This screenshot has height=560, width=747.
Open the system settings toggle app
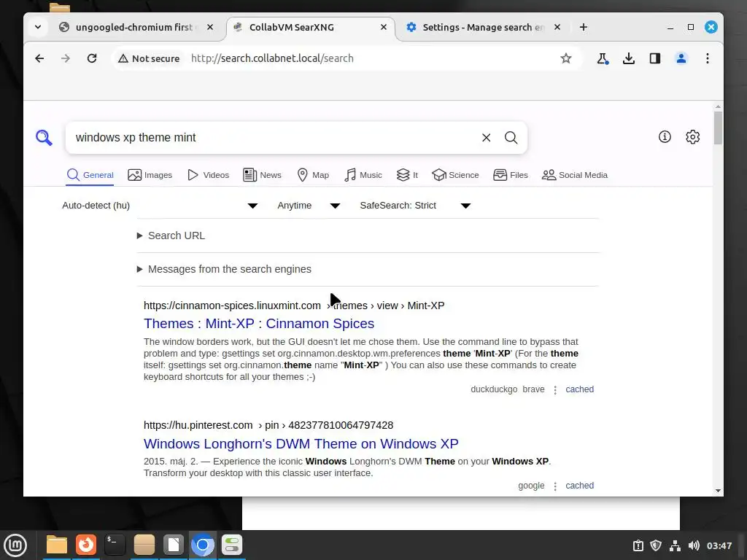[232, 545]
